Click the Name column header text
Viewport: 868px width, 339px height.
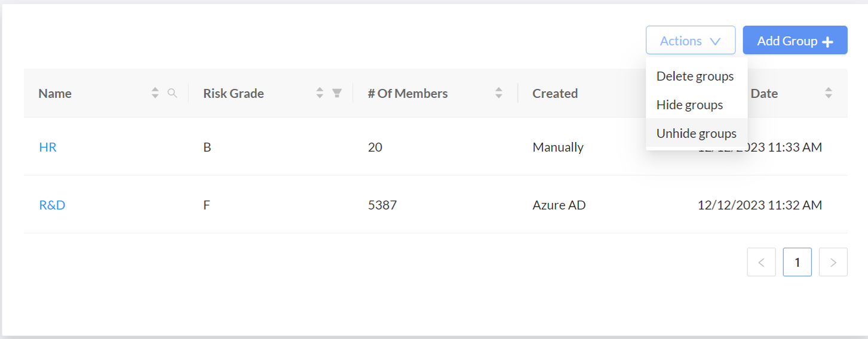click(x=55, y=93)
